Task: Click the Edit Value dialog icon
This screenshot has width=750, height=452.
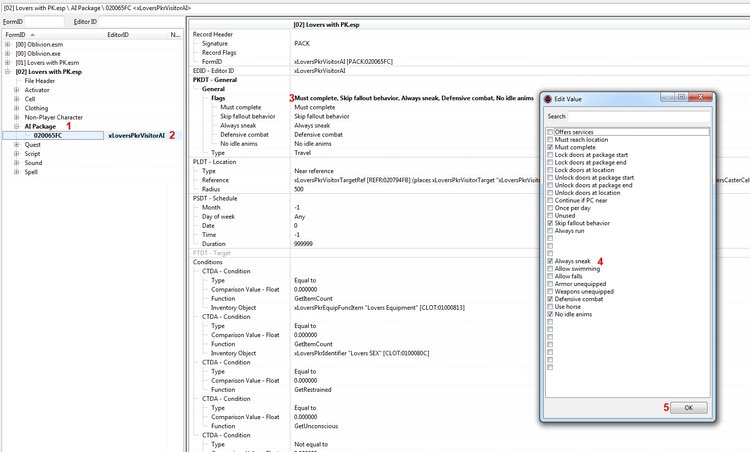Action: pos(548,99)
